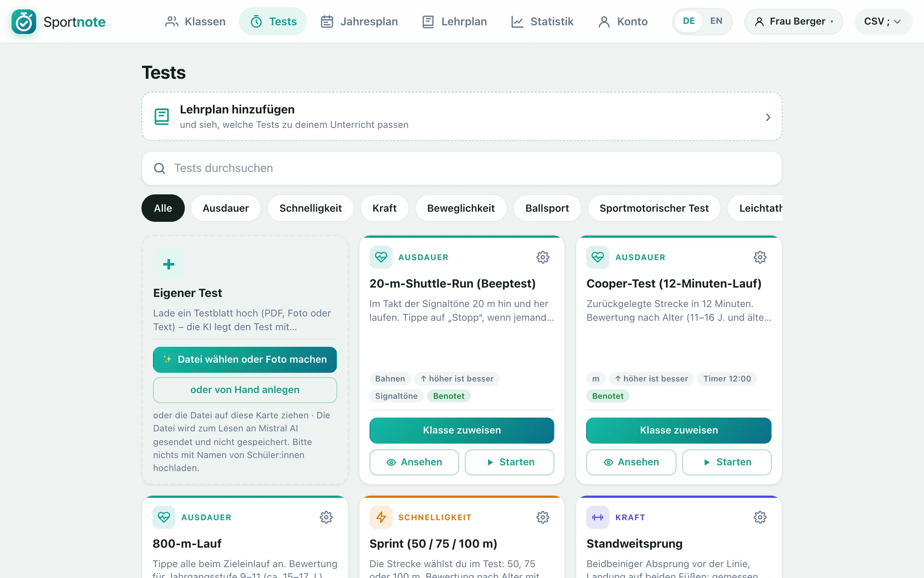Filter tests by Ballsport

[x=547, y=208]
